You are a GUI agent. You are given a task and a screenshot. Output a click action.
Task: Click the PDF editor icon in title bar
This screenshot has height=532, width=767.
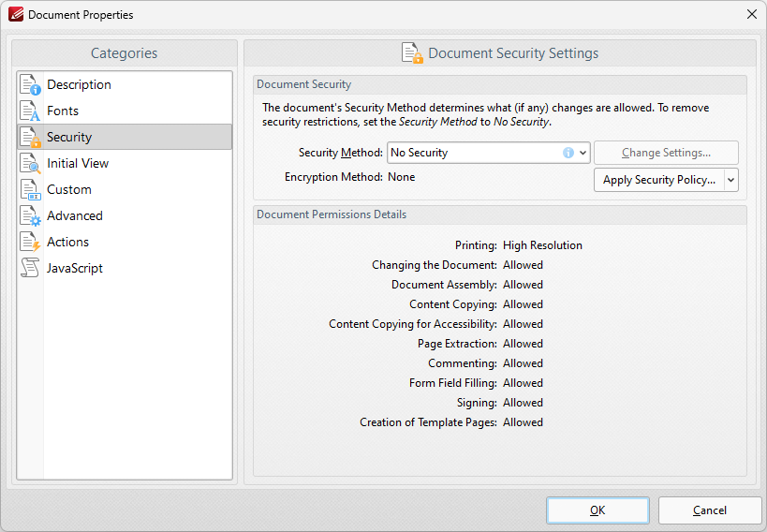tap(16, 15)
